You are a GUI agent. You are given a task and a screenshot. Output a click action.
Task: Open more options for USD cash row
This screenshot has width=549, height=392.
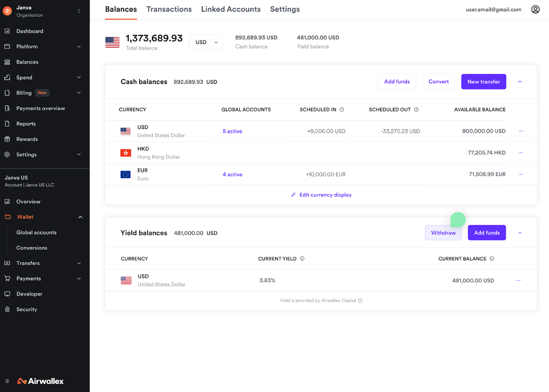(x=521, y=131)
